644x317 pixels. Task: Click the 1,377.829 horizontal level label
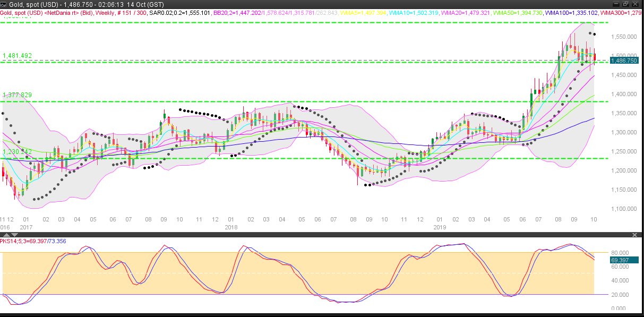pos(18,95)
